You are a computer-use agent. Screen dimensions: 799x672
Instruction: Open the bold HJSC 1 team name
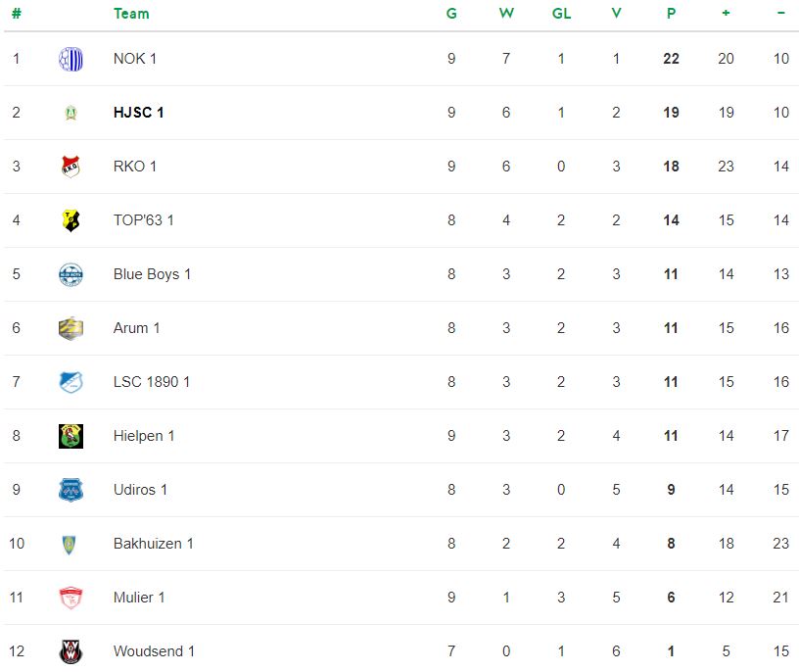coord(139,113)
